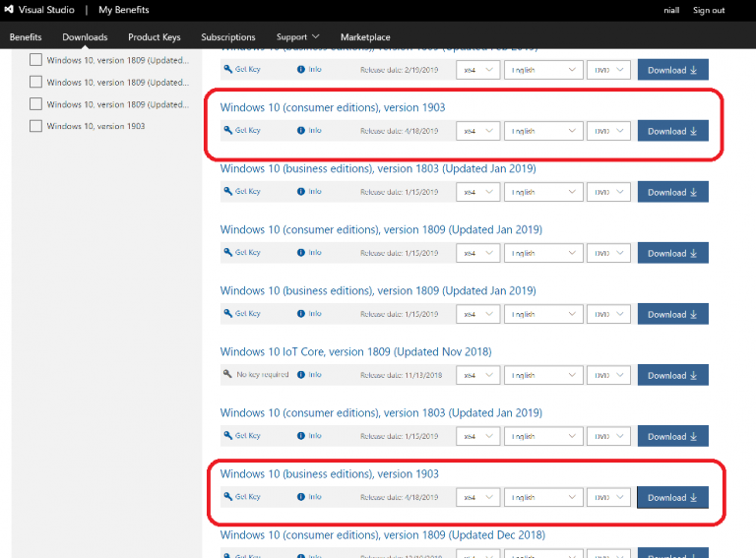The width and height of the screenshot is (756, 558).
Task: Click Info icon for business editions version 1903
Action: (x=301, y=497)
